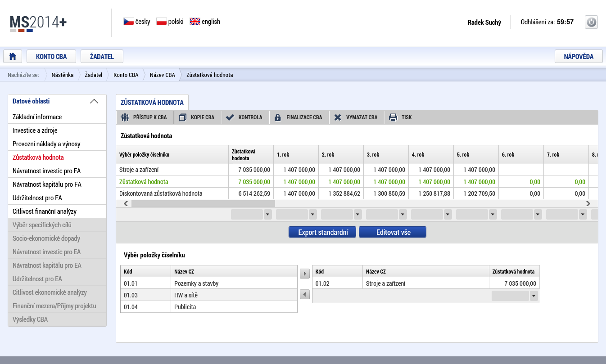Select the English flag language
Viewport: 606px width, 364px height.
click(x=195, y=22)
